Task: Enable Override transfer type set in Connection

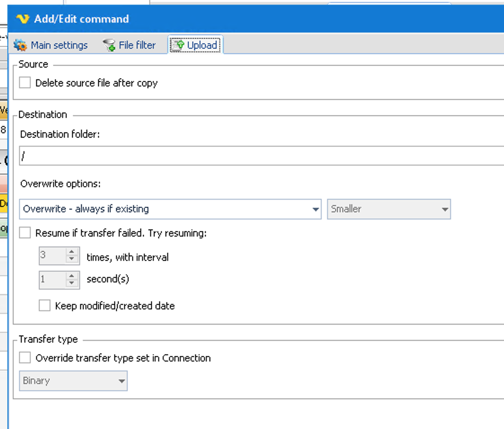Action: point(25,358)
